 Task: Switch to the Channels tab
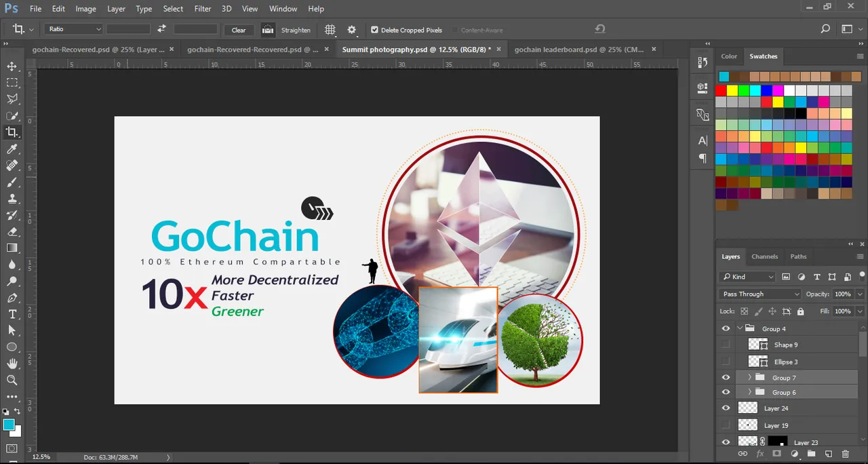[x=764, y=256]
